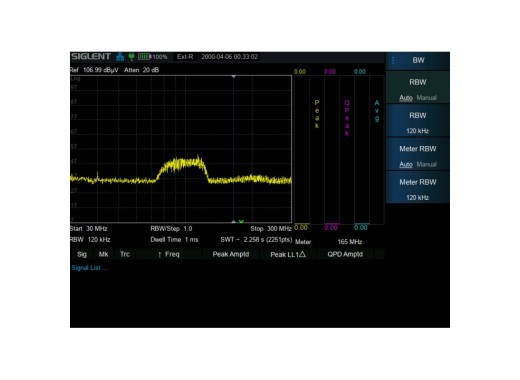Click the Trc column header
The image size is (520, 380).
pos(125,254)
